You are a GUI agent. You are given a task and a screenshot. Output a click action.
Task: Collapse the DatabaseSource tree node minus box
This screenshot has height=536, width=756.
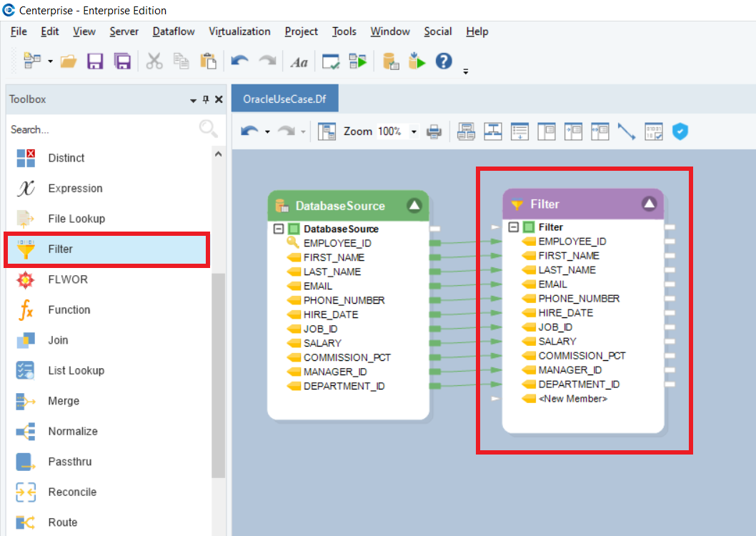pyautogui.click(x=279, y=229)
